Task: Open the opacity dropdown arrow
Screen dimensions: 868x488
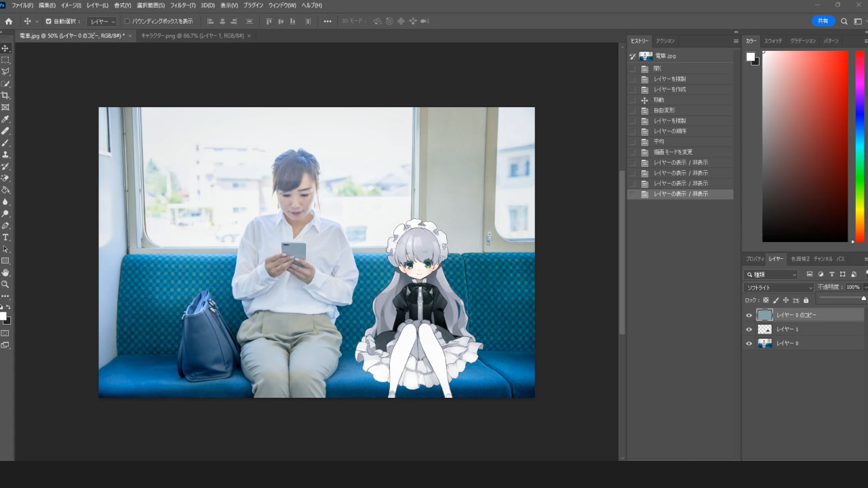Action: (865, 287)
